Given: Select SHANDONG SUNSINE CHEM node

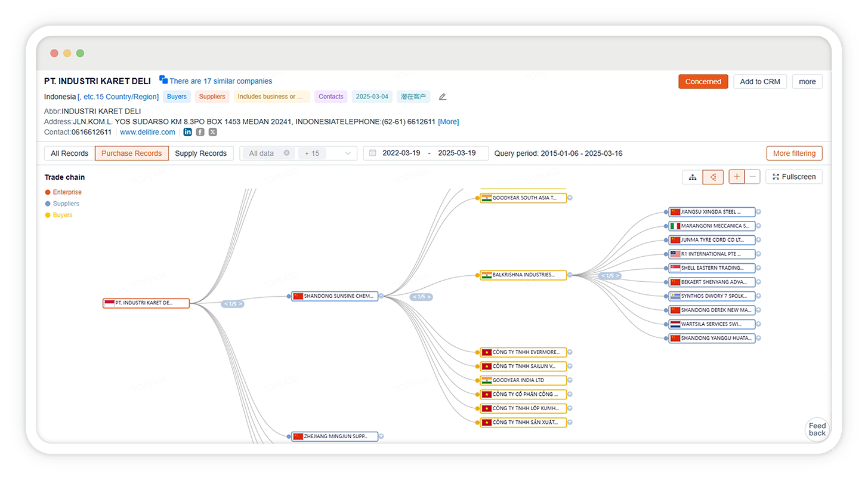Looking at the screenshot, I should [335, 296].
